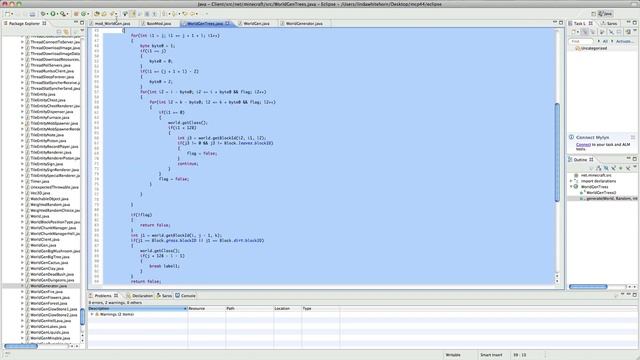Viewport: 640px width, 360px height.
Task: Click the Location column header
Action: (x=287, y=309)
